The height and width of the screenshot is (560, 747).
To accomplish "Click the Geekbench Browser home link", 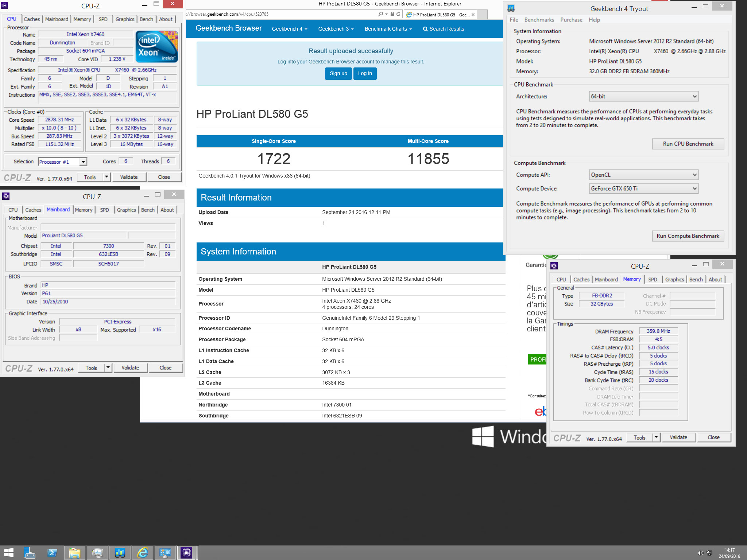I will coord(229,28).
